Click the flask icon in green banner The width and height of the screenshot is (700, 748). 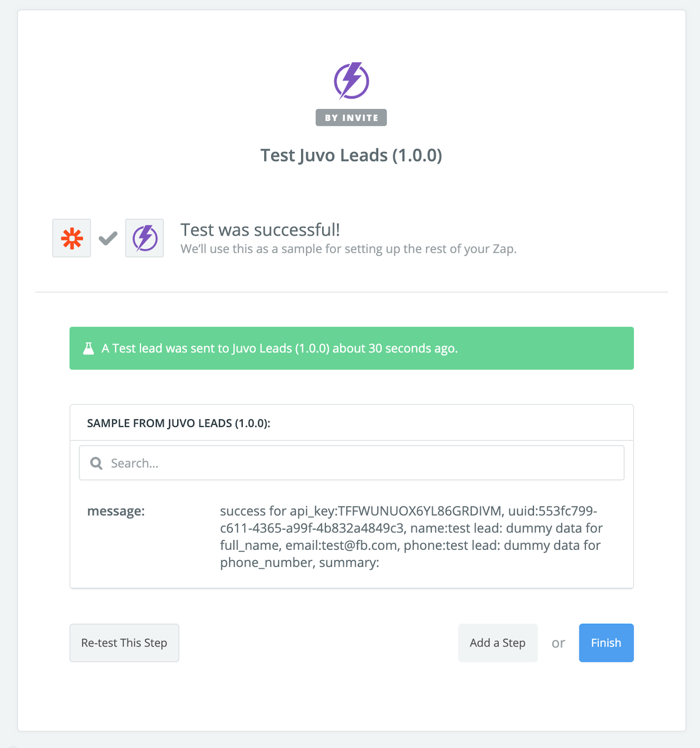[88, 349]
